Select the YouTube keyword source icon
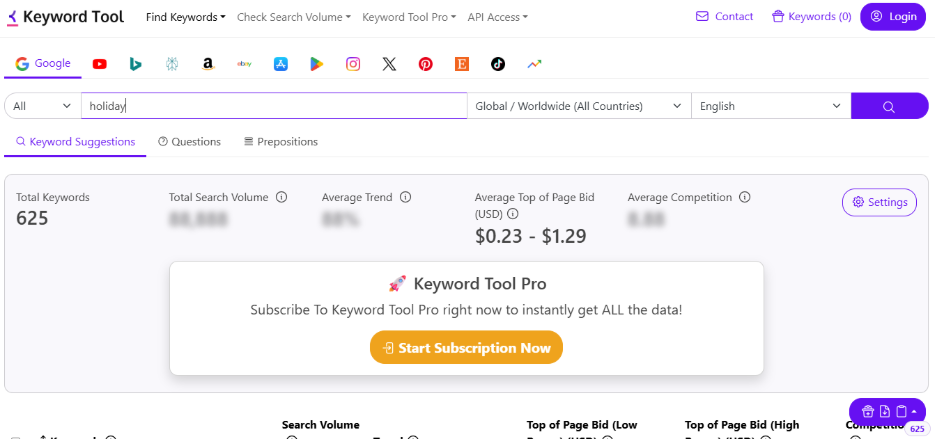The height and width of the screenshot is (439, 936). [x=100, y=64]
